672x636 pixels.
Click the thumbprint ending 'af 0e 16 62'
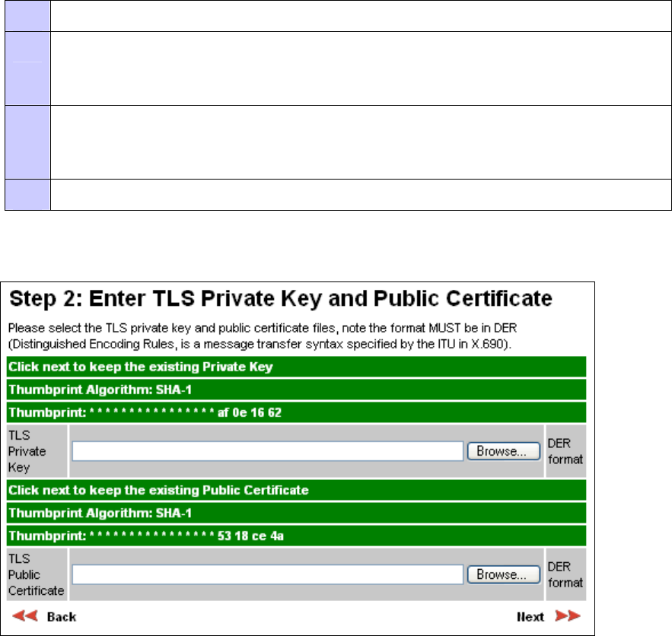(296, 412)
